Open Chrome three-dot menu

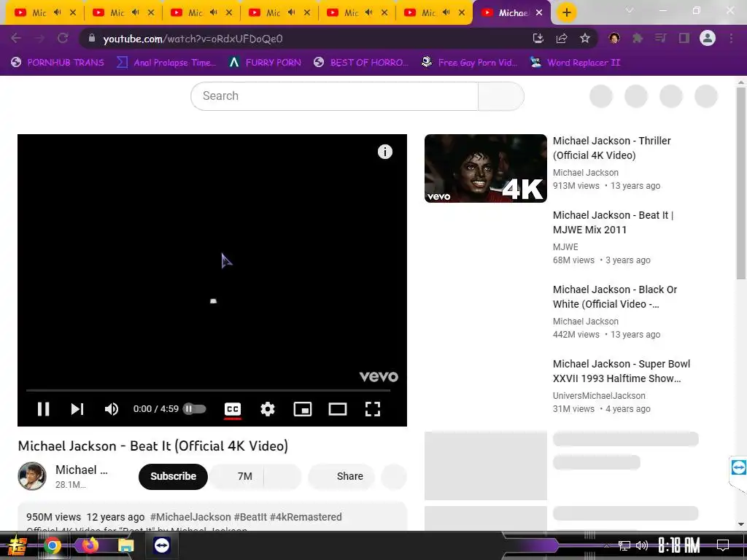(731, 39)
